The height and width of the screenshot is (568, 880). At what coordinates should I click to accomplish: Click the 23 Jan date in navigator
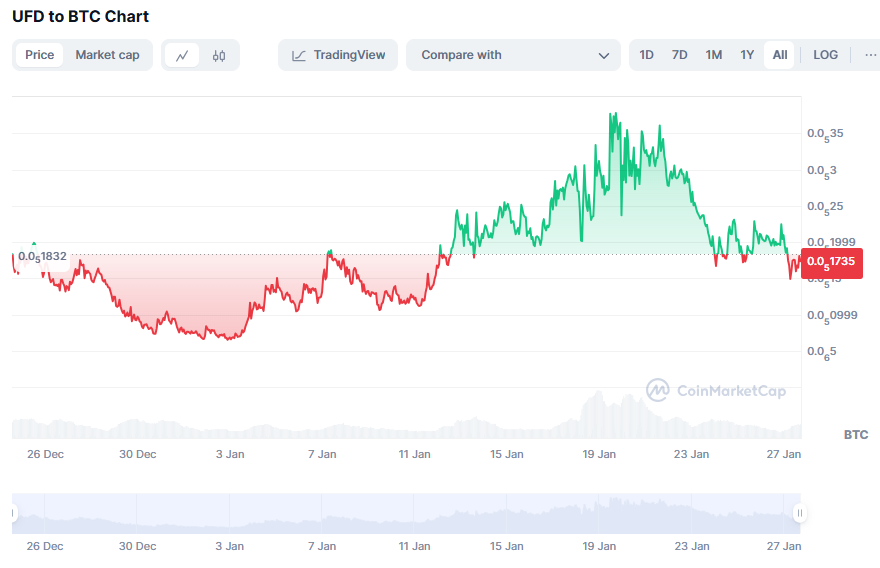pos(691,546)
